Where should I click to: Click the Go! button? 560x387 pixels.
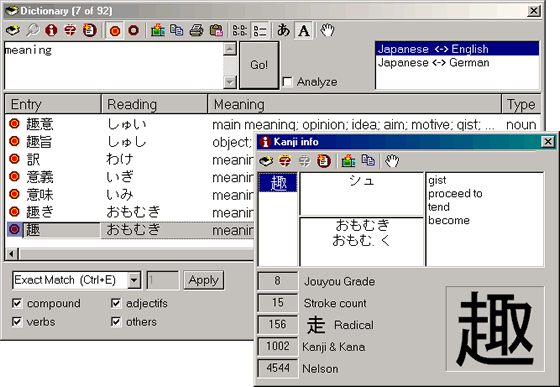(x=259, y=65)
